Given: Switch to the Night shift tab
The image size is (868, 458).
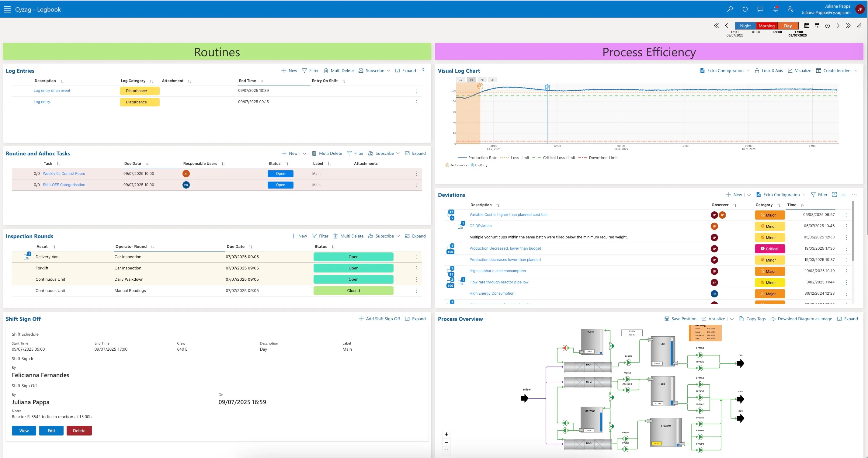Looking at the screenshot, I should (x=745, y=26).
